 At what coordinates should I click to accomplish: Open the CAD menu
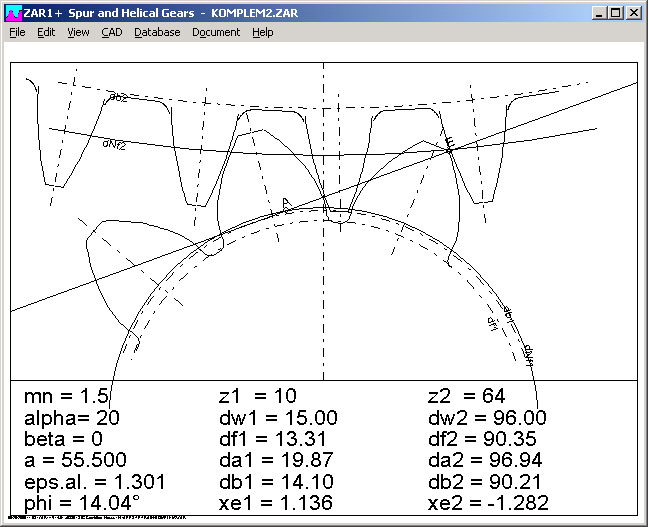(112, 32)
